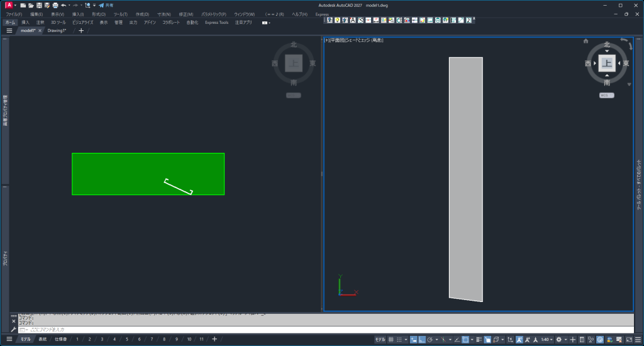Click the Save icon in quick access toolbar
Viewport: 644px width, 346px height.
coord(39,5)
